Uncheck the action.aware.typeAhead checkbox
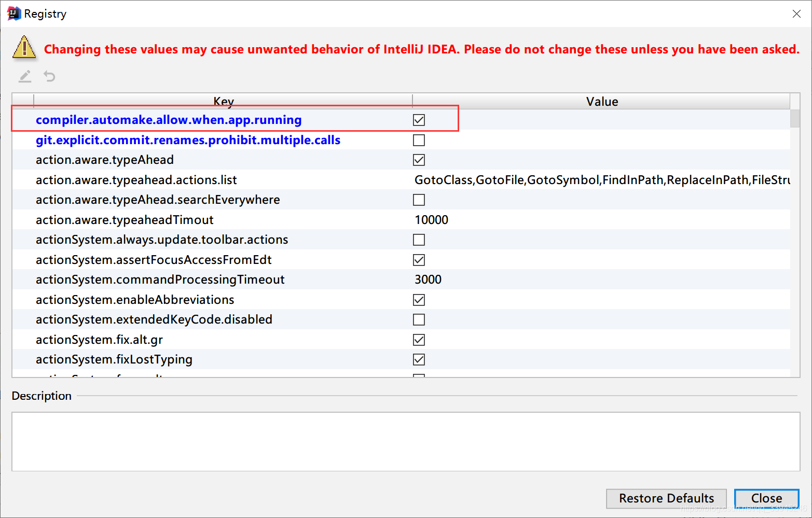The height and width of the screenshot is (518, 812). 419,160
